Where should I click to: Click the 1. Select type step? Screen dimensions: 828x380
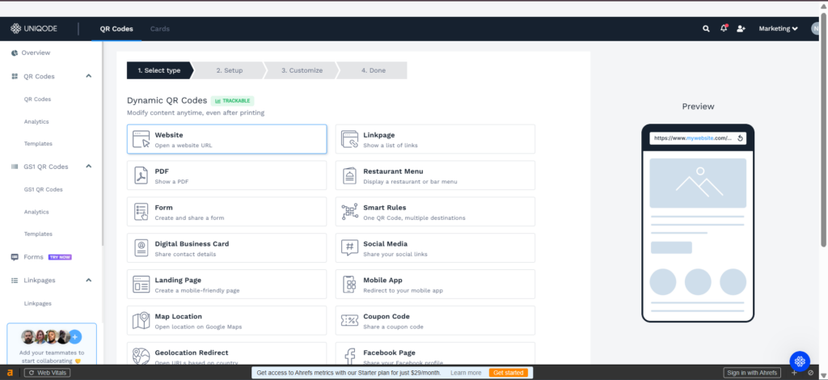tap(159, 70)
